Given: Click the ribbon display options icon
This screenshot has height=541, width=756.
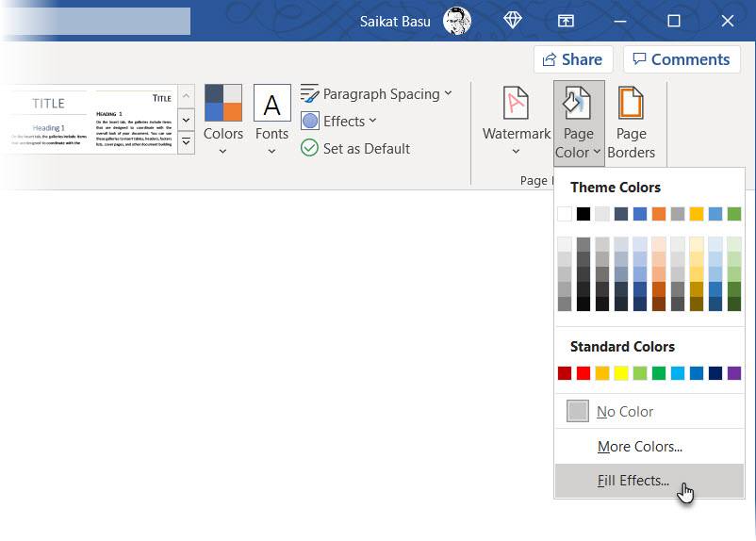Looking at the screenshot, I should coord(565,21).
